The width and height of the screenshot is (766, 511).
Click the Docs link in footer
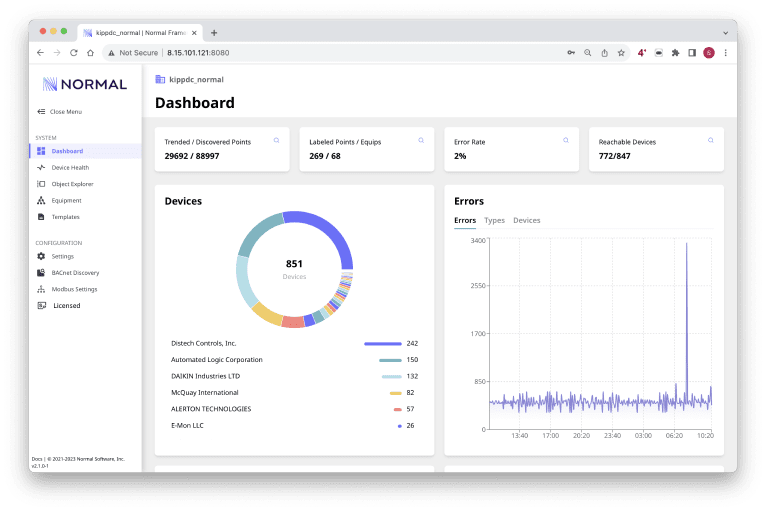[37, 459]
